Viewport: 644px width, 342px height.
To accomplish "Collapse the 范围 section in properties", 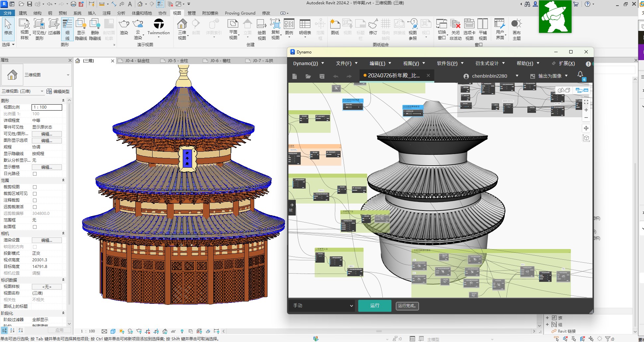I will click(63, 180).
